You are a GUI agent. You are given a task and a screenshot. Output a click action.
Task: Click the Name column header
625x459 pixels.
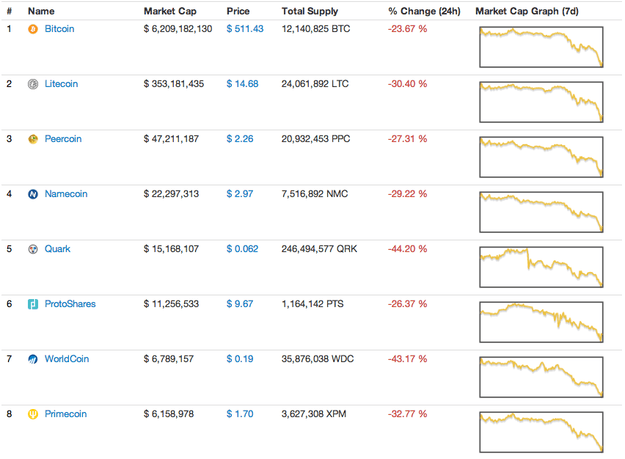coord(41,11)
